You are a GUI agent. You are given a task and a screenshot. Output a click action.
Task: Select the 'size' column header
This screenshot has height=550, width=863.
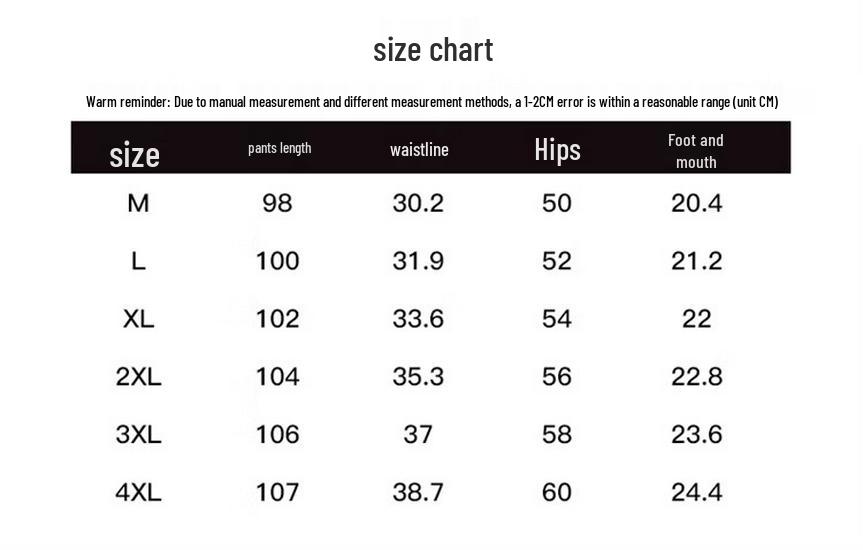point(134,154)
